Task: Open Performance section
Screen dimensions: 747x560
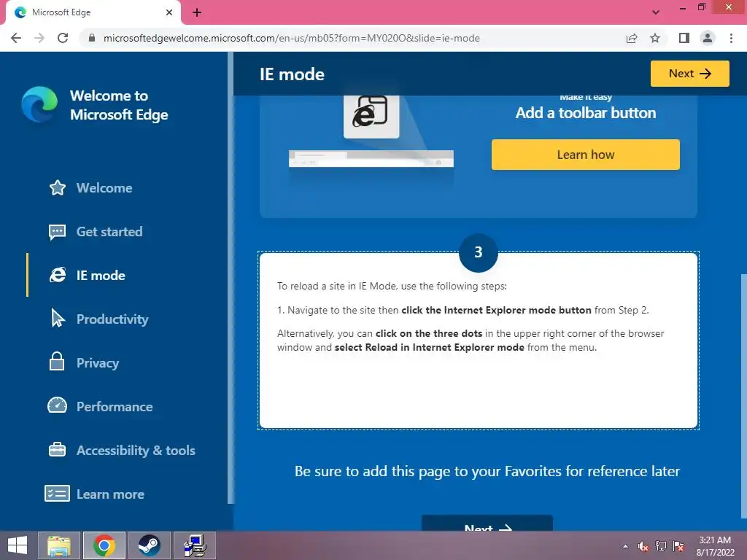Action: click(115, 407)
